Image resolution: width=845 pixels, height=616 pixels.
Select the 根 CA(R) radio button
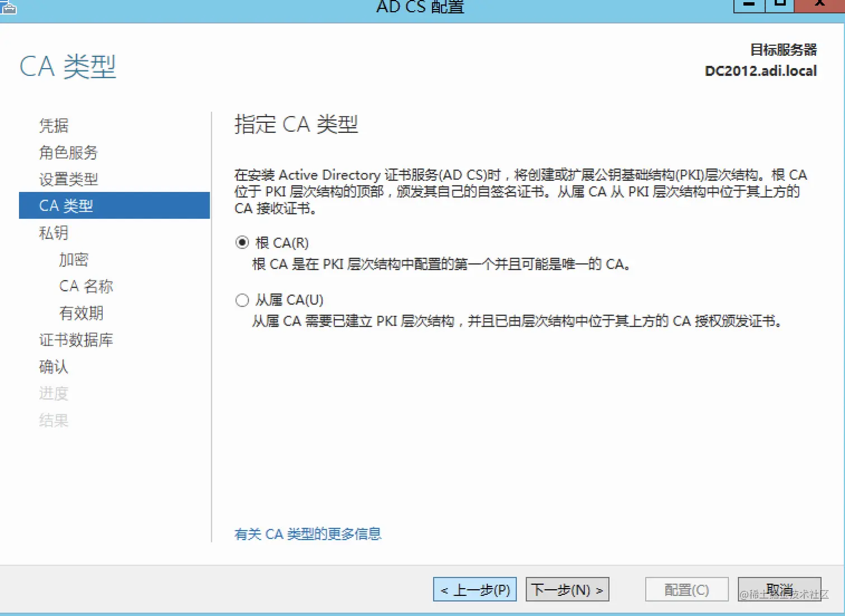click(242, 243)
